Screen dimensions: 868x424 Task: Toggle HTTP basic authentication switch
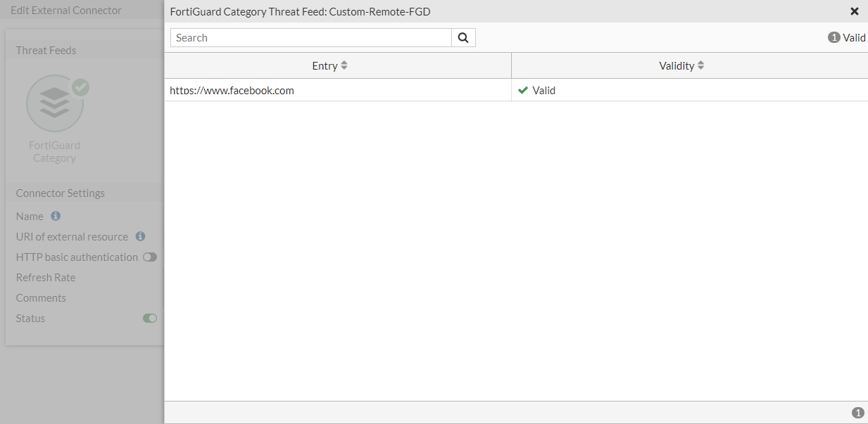coord(149,257)
